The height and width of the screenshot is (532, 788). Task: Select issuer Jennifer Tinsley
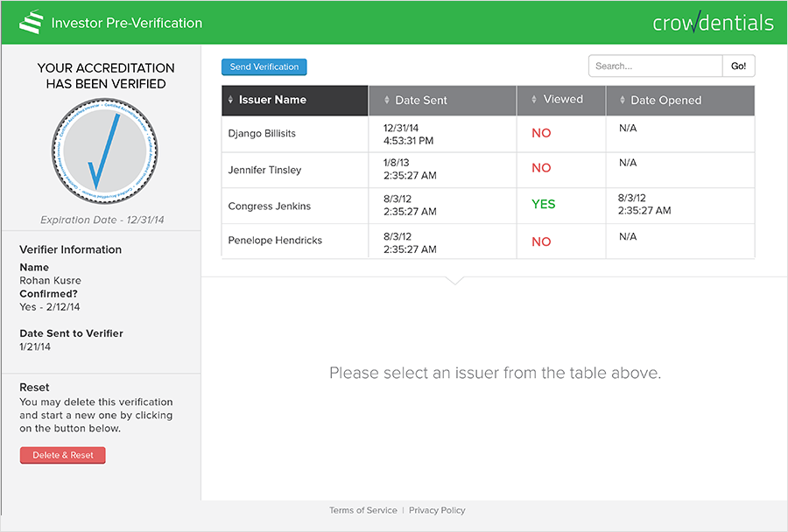click(x=264, y=170)
